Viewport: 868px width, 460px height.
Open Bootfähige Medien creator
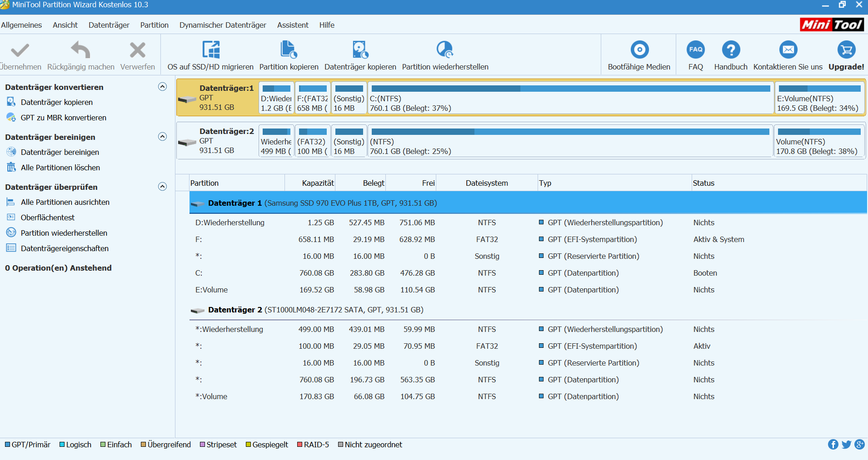click(x=639, y=50)
